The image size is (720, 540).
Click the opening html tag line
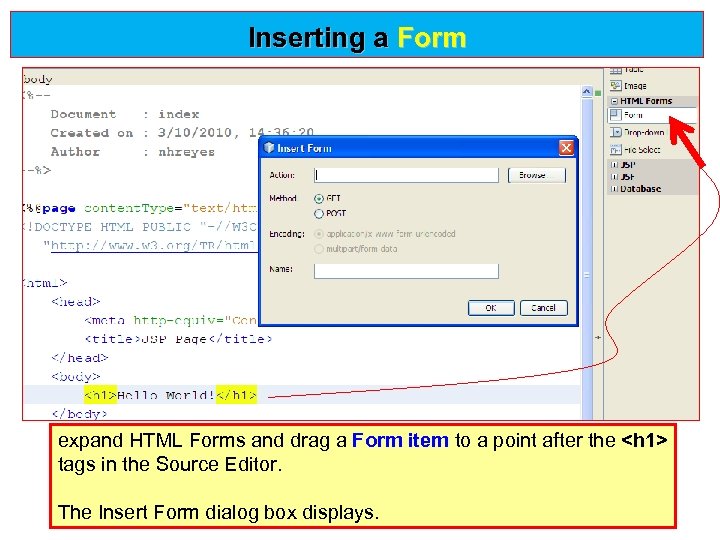(45, 283)
